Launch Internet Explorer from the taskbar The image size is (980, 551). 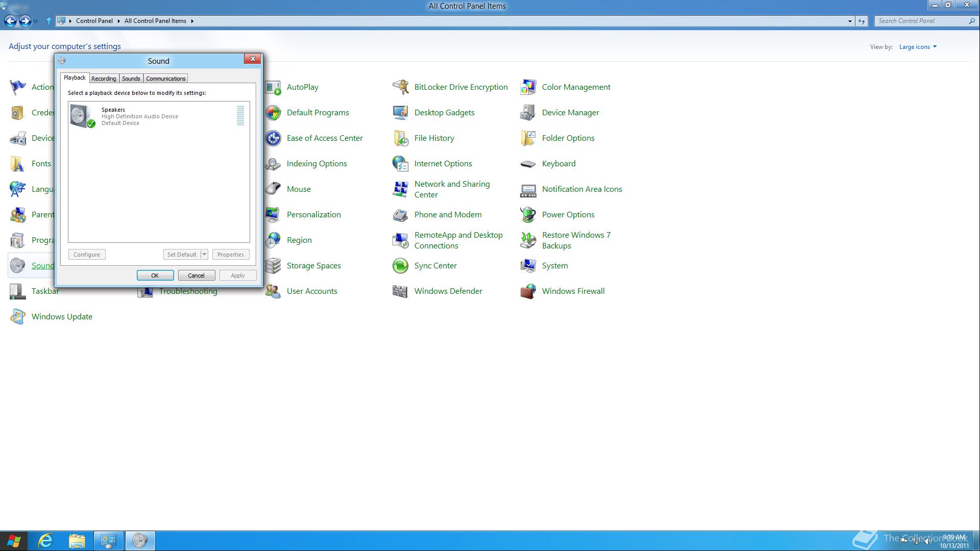[x=46, y=541]
